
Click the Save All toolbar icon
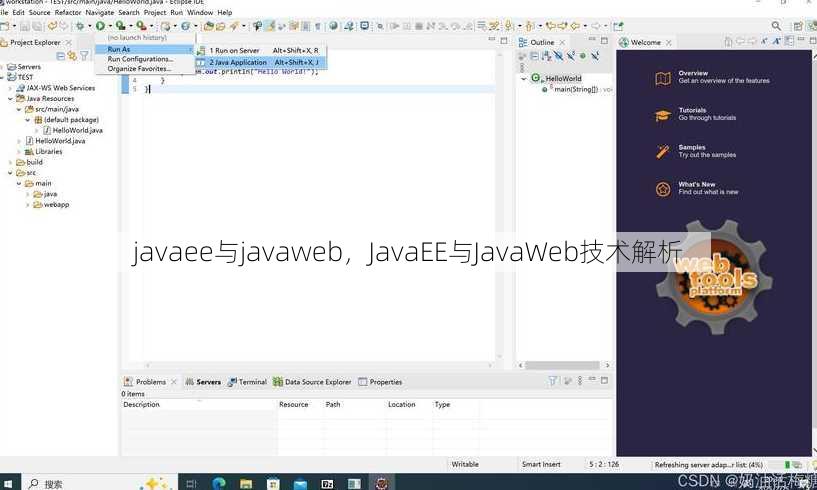(37, 26)
